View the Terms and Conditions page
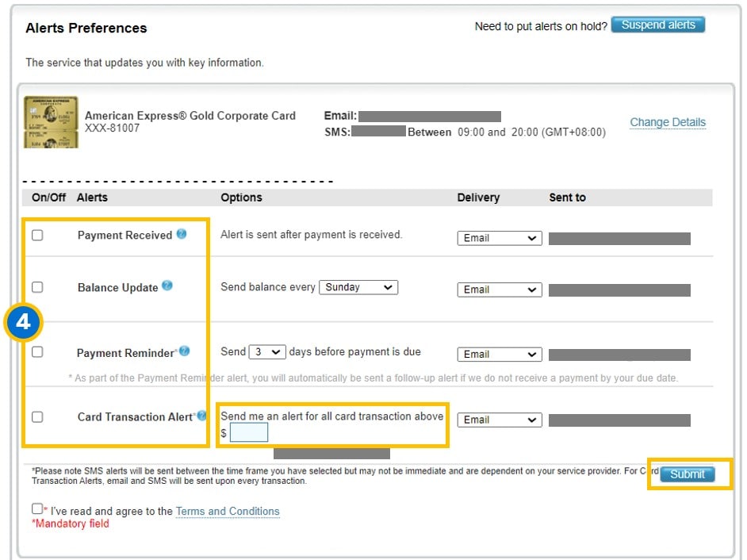The image size is (747, 560). tap(227, 511)
